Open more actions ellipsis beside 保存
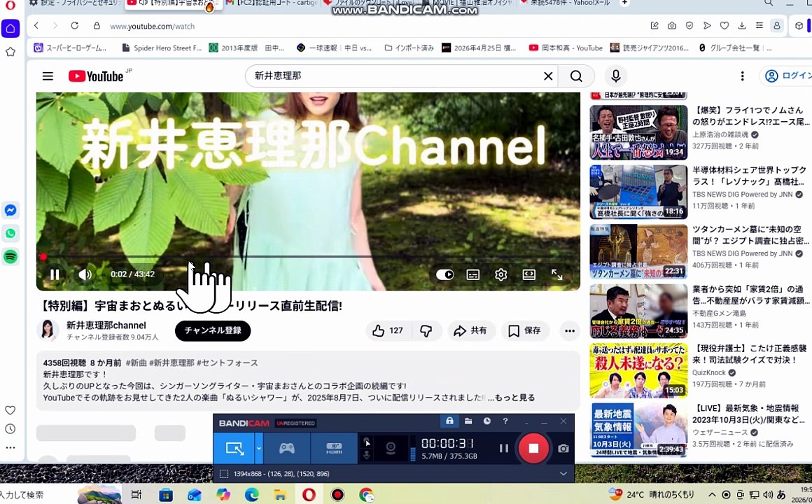Viewport: 812px width, 504px height. click(x=570, y=330)
